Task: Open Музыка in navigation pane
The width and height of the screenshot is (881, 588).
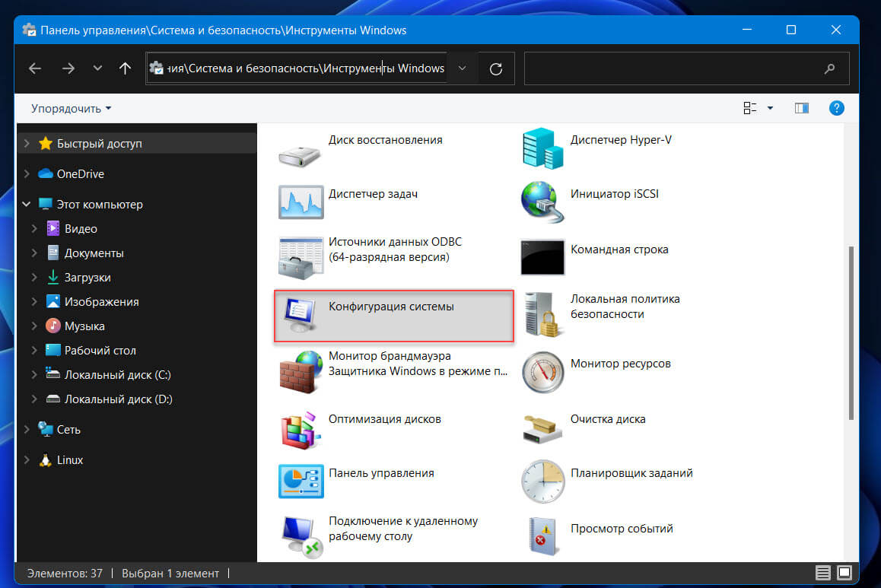Action: [x=84, y=326]
